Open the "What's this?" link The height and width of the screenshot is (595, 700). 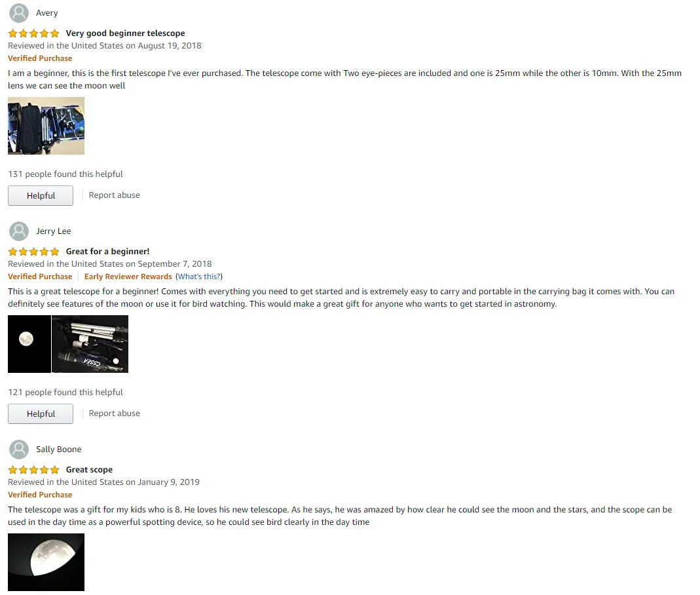point(199,277)
